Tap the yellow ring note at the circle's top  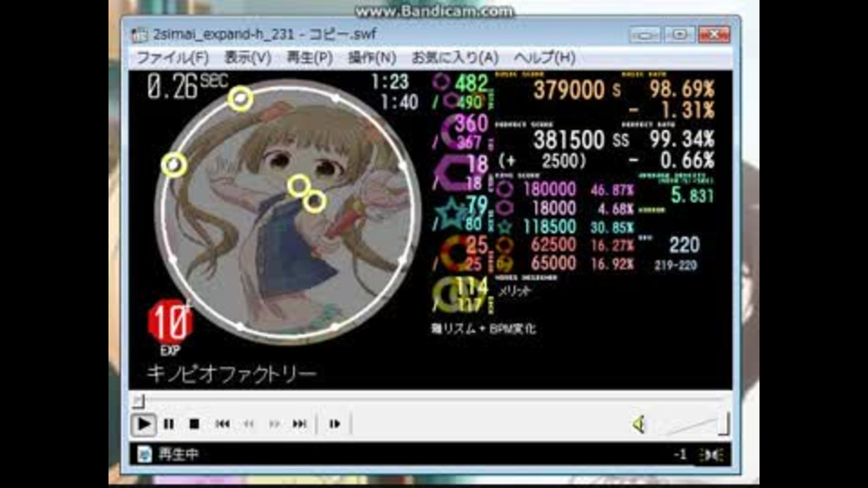[x=241, y=99]
